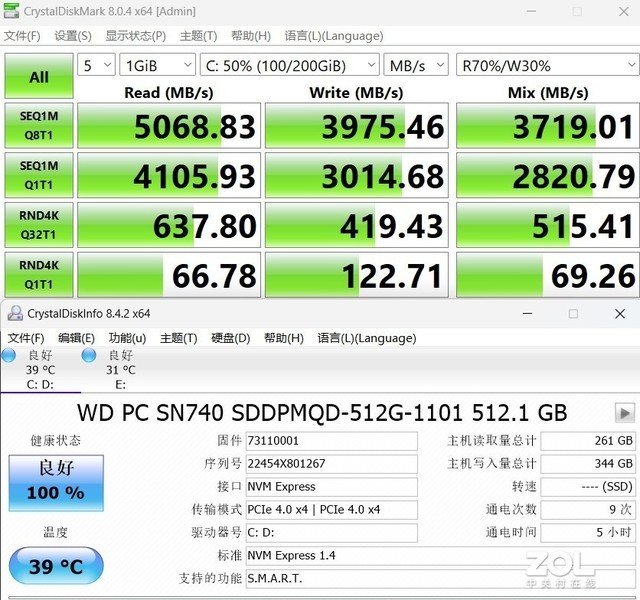Start the RND4K Q1T1 test

coord(39,275)
